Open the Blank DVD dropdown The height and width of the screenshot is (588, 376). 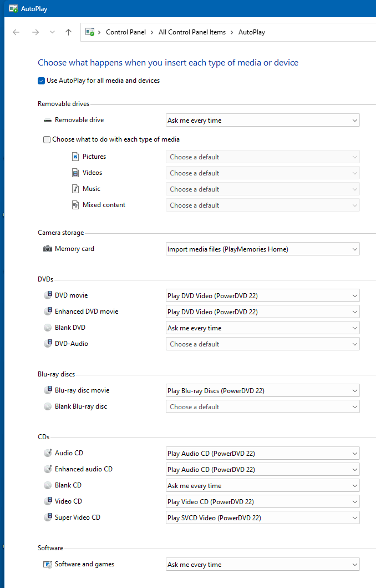262,328
